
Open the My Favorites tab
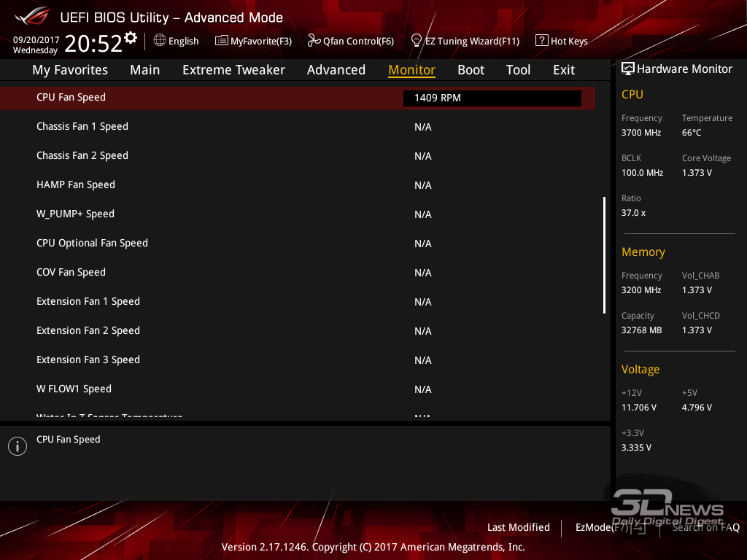(x=70, y=70)
